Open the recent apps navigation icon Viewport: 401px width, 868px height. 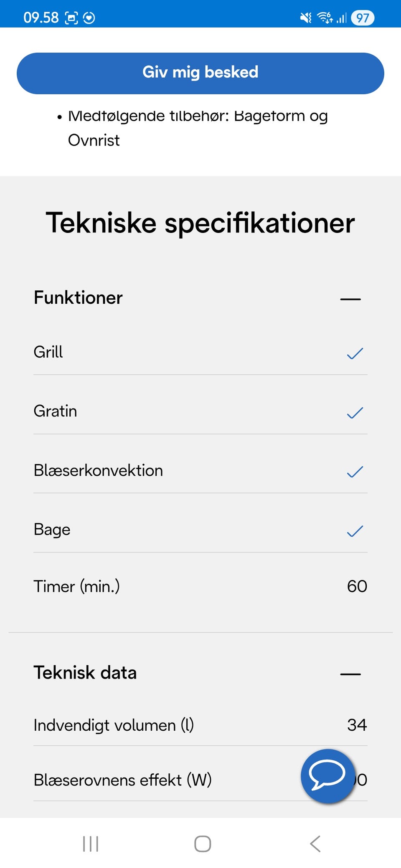[91, 843]
